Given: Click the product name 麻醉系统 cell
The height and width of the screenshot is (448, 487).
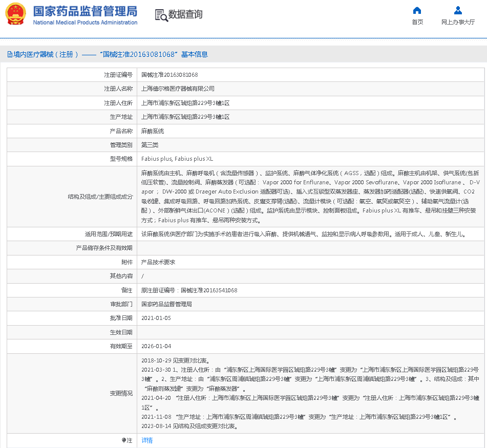Looking at the screenshot, I should point(153,131).
